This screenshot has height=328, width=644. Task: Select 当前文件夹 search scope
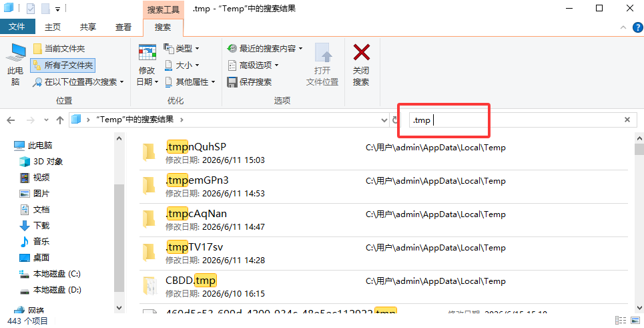(x=59, y=49)
